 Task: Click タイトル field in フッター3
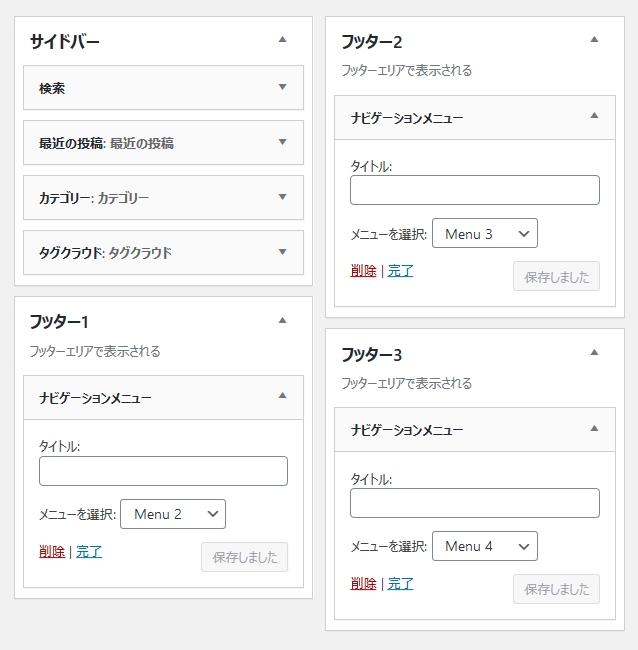point(475,503)
